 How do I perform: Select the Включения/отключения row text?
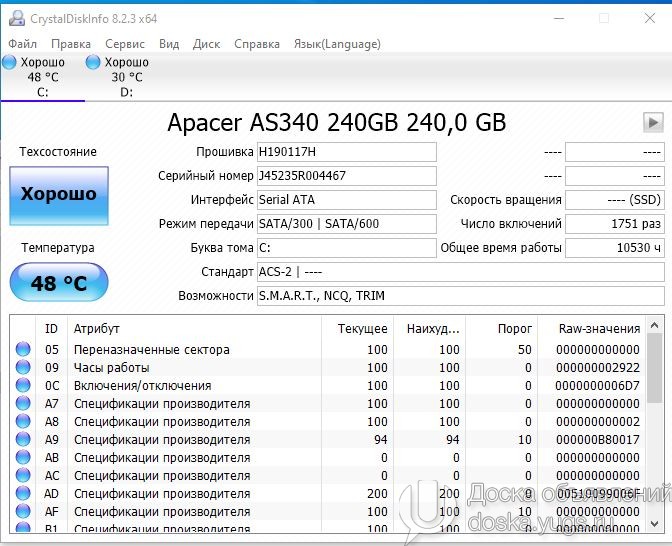142,386
